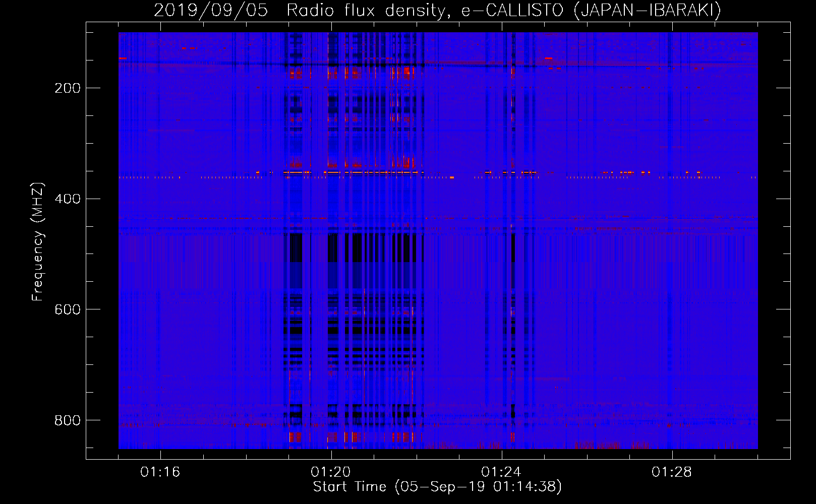Click the 01:16 time tick label
This screenshot has width=816, height=504.
pos(160,472)
